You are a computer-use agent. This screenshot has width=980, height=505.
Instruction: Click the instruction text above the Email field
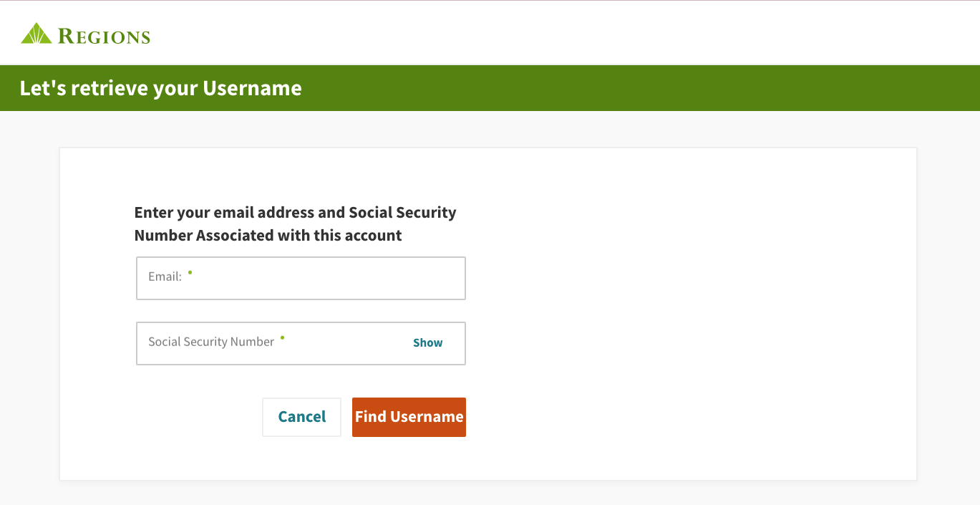tap(295, 223)
